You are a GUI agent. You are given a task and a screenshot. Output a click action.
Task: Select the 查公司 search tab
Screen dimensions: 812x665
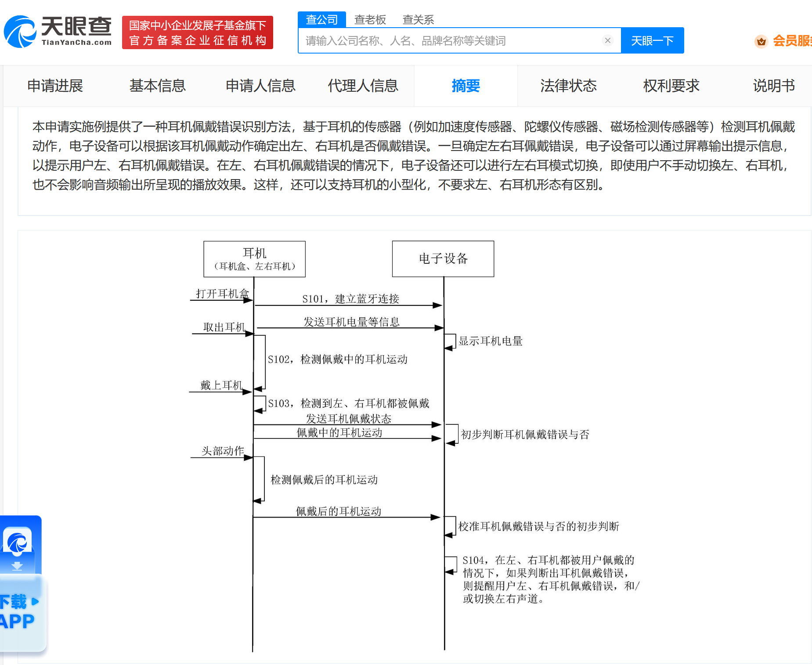[322, 19]
